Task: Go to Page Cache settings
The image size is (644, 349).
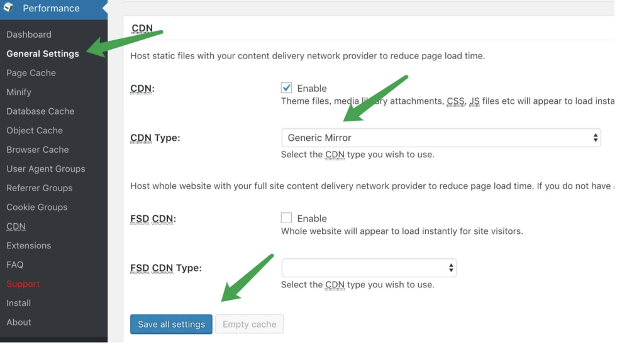Action: [31, 73]
